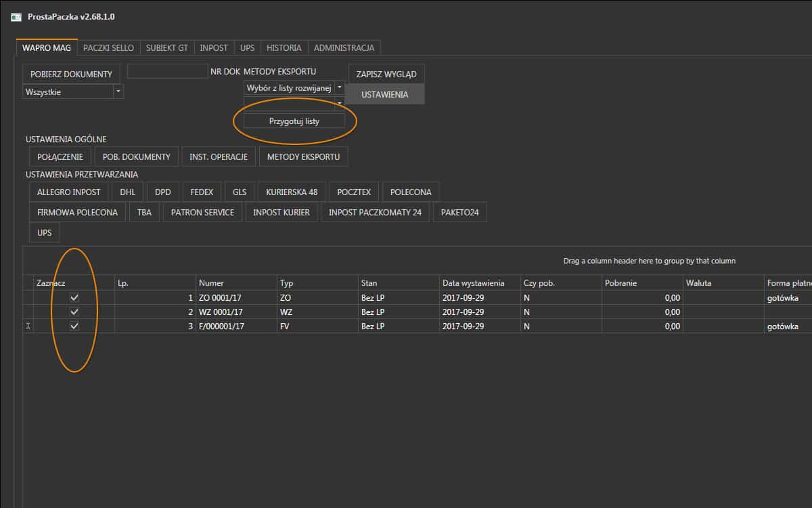This screenshot has width=812, height=508.
Task: Sort by the Waluta column header
Action: click(723, 283)
